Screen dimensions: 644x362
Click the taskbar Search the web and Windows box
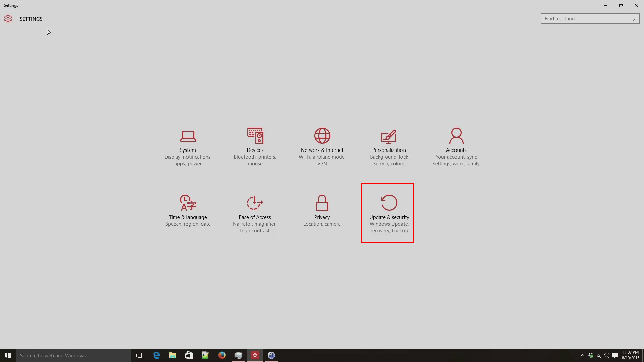pos(74,355)
